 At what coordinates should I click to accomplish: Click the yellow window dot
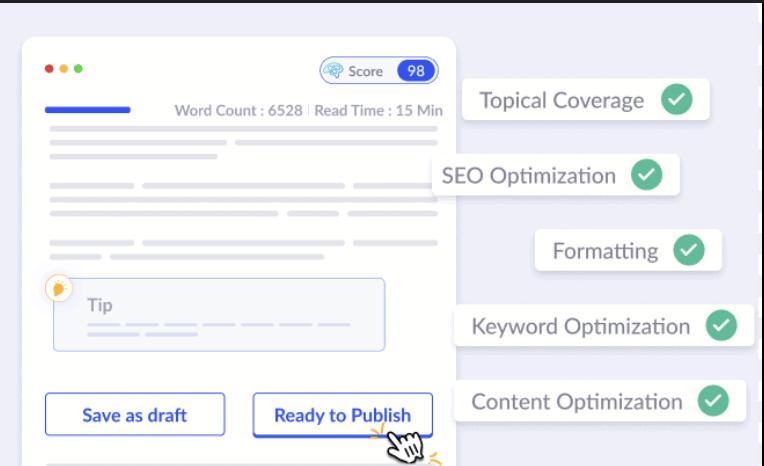(x=64, y=69)
